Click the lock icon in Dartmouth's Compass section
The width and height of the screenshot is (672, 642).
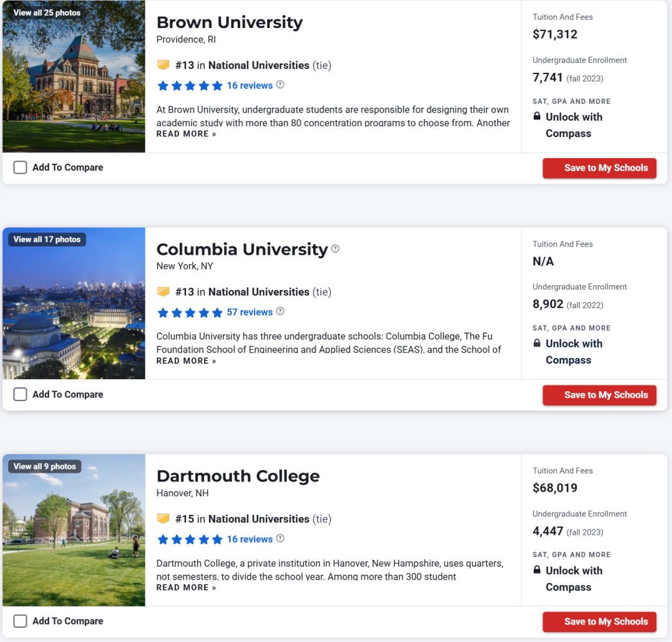point(536,570)
